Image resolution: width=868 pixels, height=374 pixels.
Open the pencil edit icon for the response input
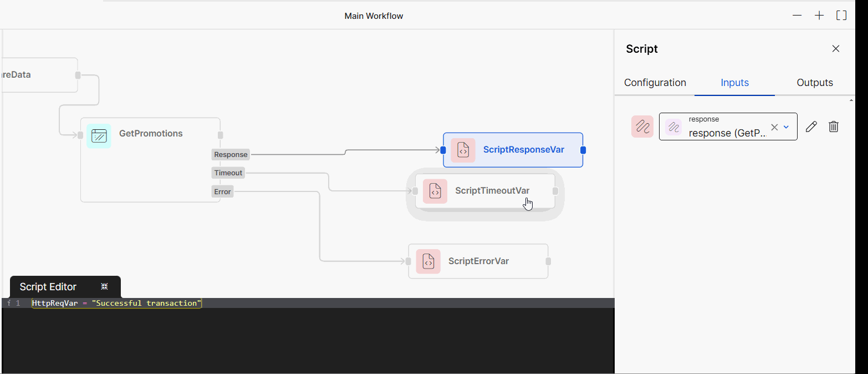811,127
